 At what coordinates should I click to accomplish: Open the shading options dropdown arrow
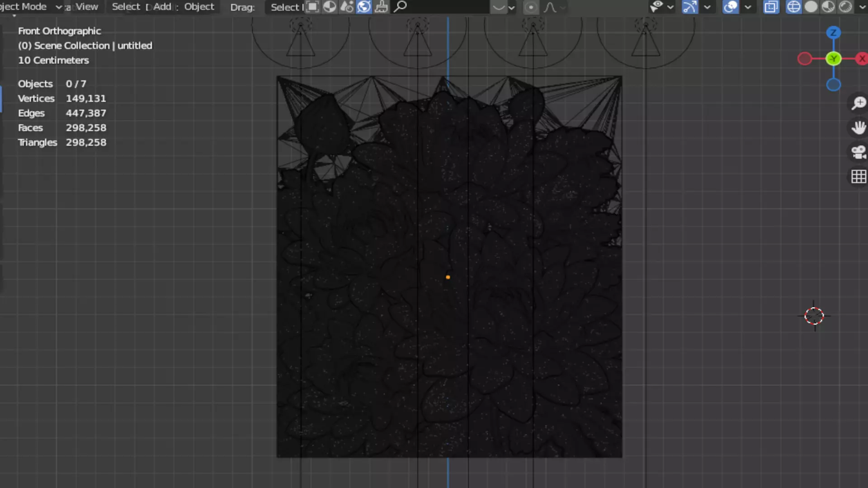pos(862,7)
